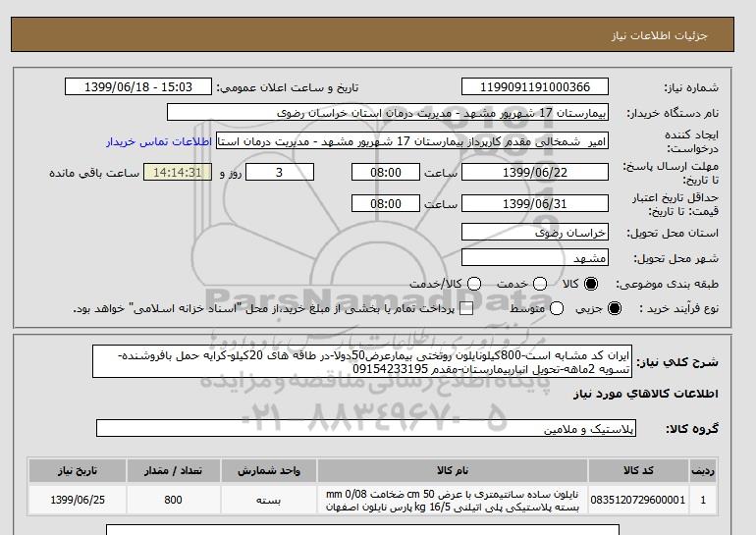
Task: Click the واحد شمارش column header
Action: tap(269, 470)
